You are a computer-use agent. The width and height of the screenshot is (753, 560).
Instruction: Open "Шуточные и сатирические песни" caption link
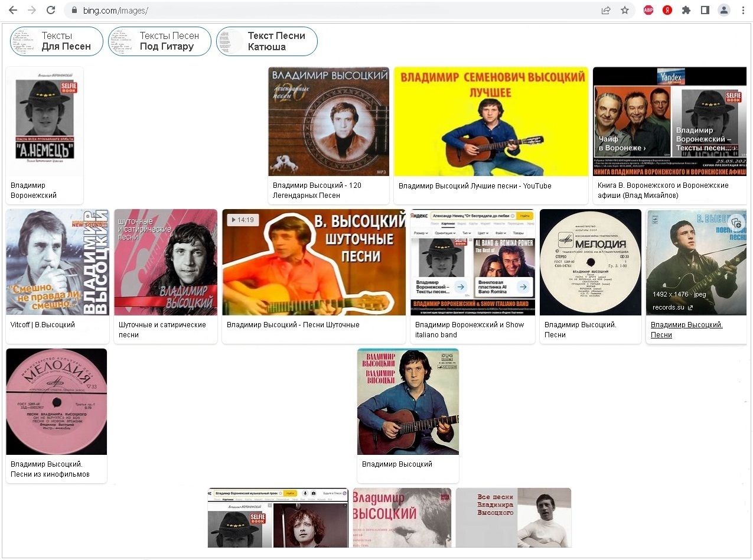(162, 330)
